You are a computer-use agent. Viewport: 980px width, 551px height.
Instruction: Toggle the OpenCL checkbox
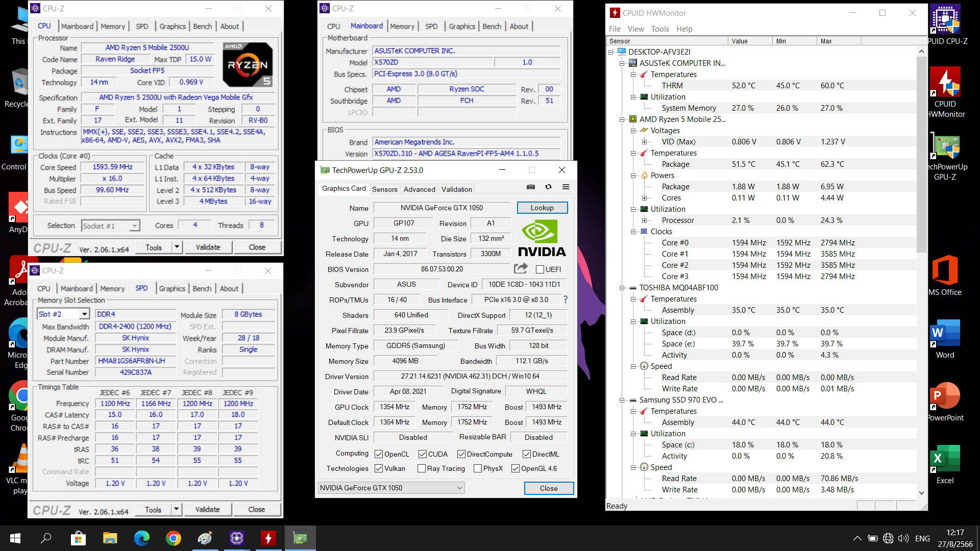pos(379,454)
